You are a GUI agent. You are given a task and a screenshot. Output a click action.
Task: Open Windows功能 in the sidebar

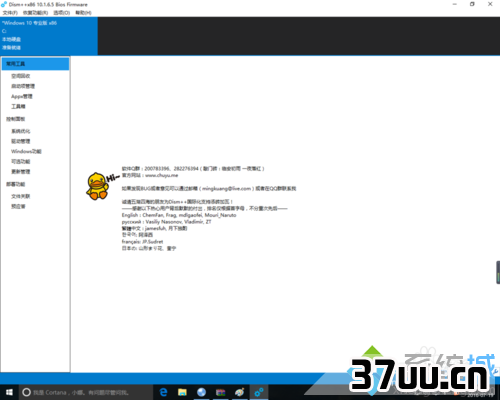pos(26,151)
